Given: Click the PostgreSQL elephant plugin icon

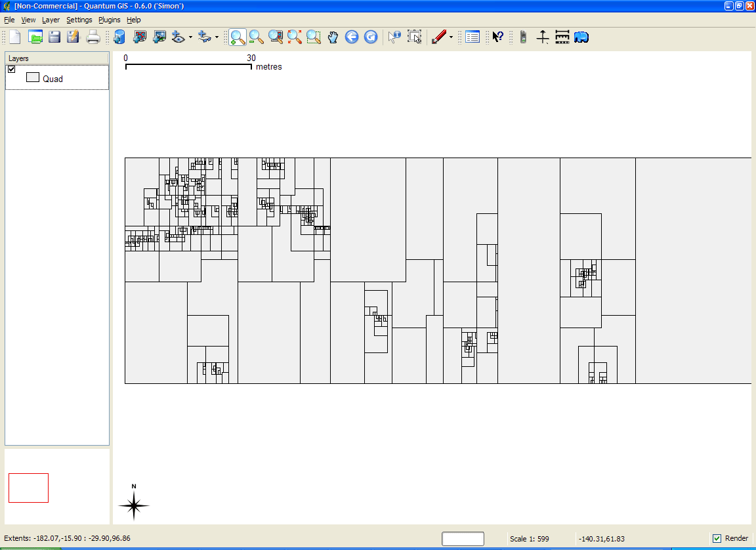Looking at the screenshot, I should point(581,37).
